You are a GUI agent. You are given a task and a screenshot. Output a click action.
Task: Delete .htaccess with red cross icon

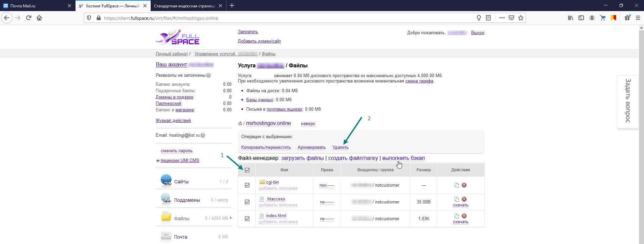(x=464, y=199)
